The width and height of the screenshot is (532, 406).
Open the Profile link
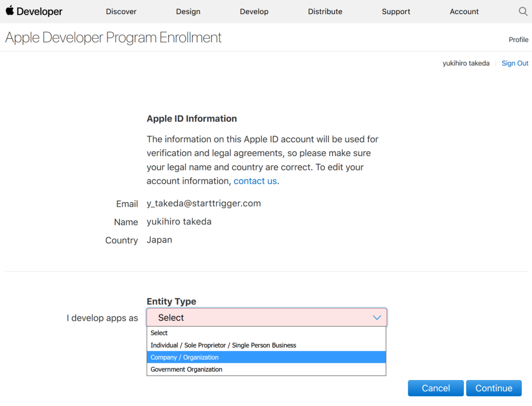[x=518, y=40]
